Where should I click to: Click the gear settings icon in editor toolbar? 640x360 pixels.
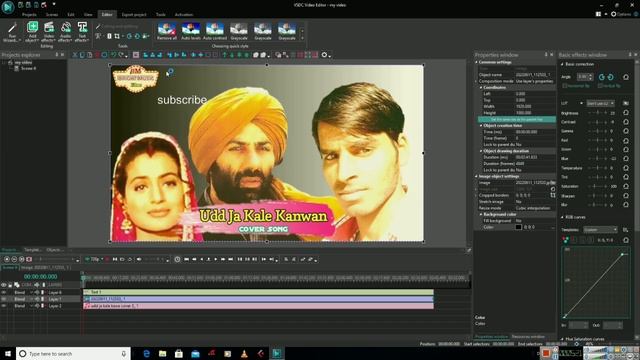point(324,55)
